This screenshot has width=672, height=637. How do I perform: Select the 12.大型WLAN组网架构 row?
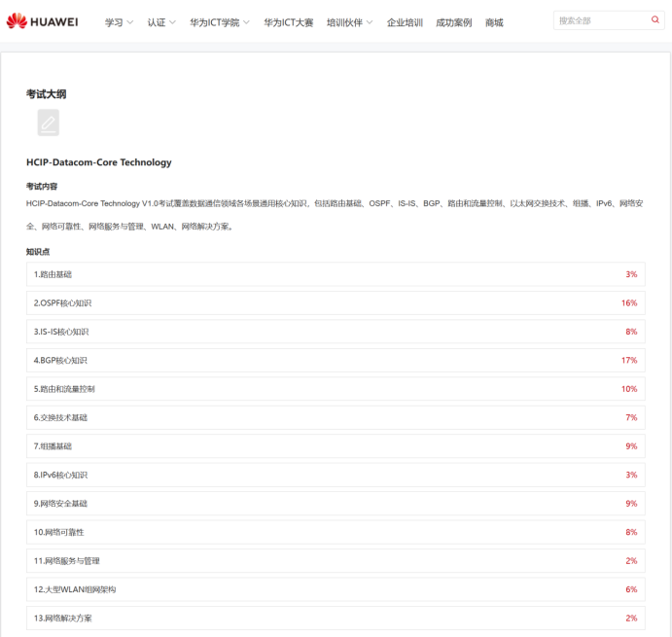click(336, 589)
